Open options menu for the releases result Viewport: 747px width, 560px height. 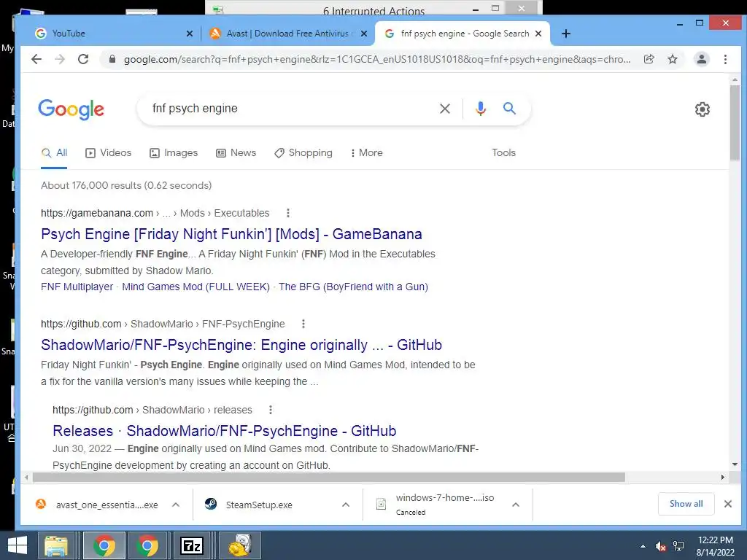coord(271,410)
